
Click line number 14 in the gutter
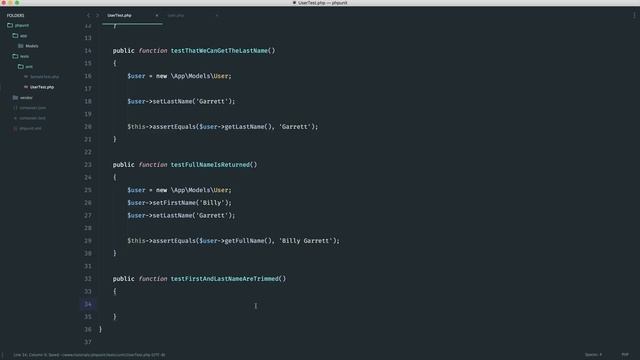(x=88, y=51)
